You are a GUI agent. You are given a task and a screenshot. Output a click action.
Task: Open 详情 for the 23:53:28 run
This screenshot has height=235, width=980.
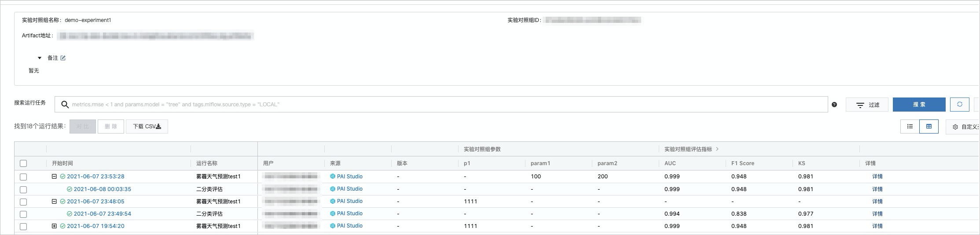877,177
